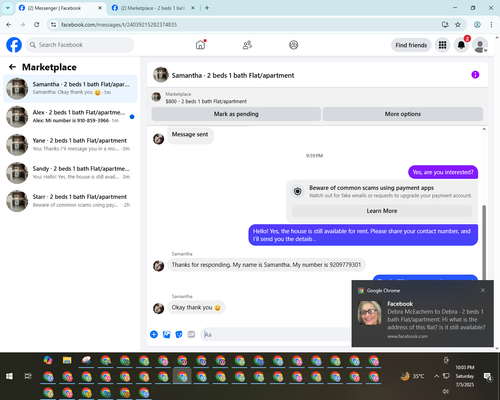Click More options button
This screenshot has width=500, height=400.
pos(403,114)
